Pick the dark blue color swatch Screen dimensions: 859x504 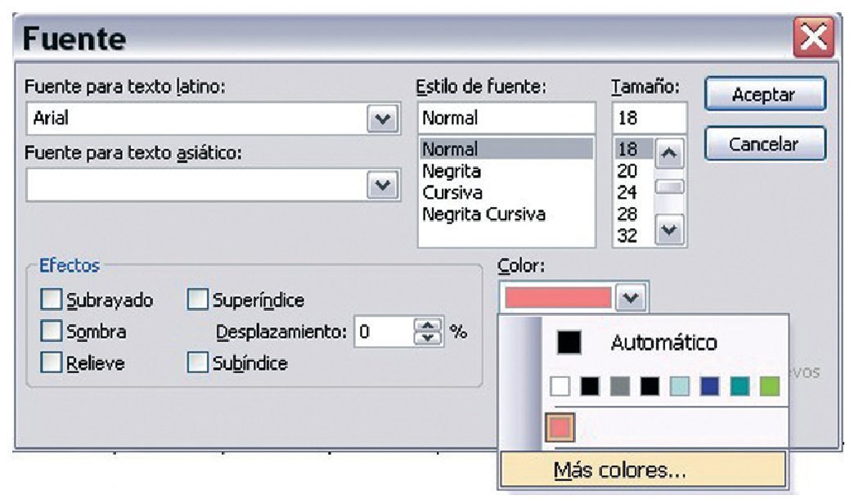pos(709,386)
